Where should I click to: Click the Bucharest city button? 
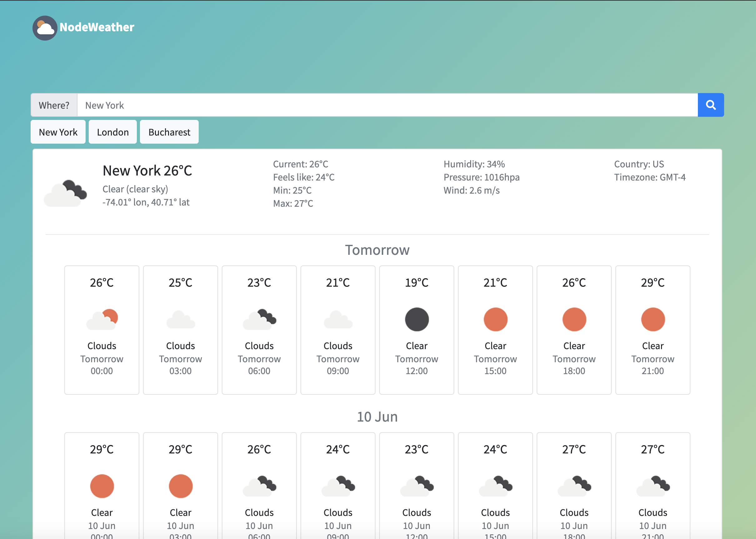click(x=169, y=132)
